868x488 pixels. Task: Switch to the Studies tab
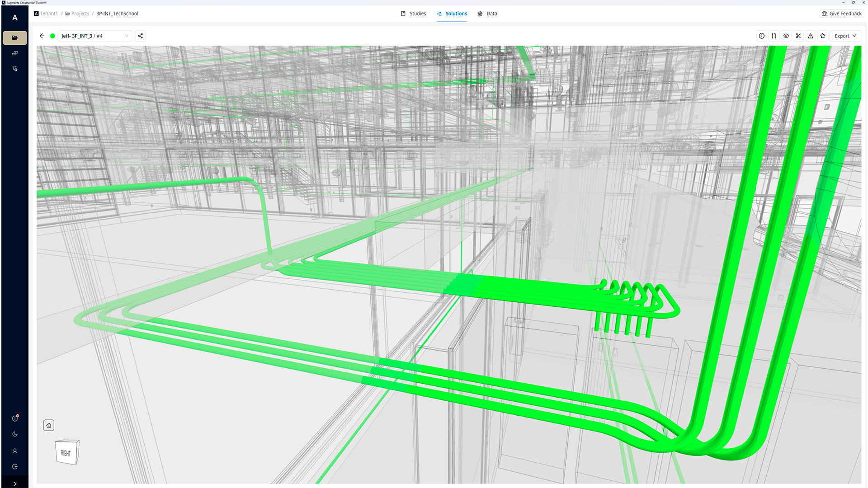(x=414, y=14)
